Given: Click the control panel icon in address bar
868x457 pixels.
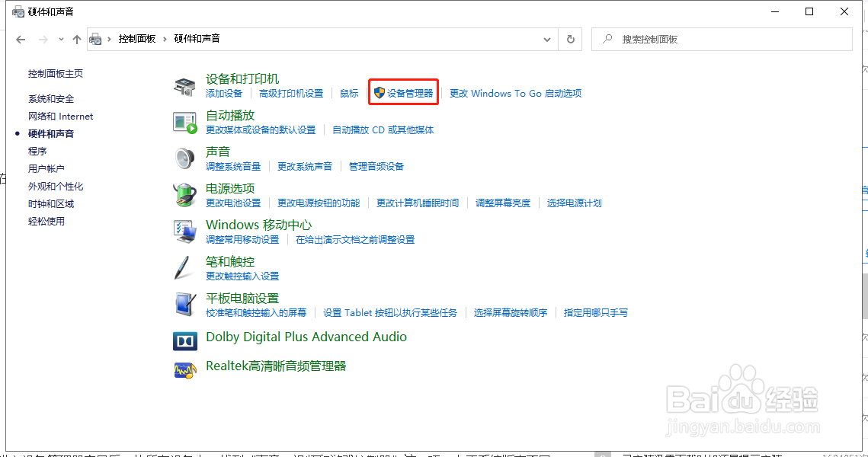Looking at the screenshot, I should pos(96,40).
